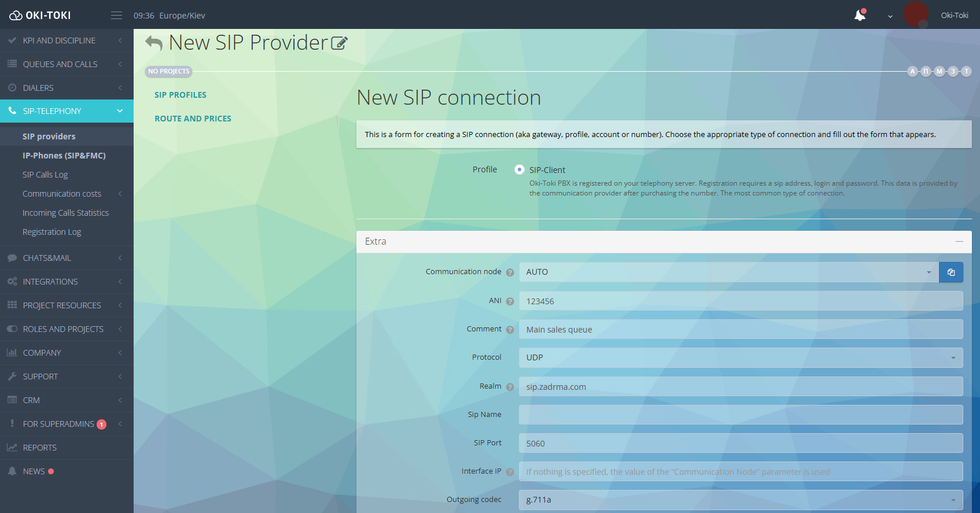The image size is (980, 513).
Task: Collapse the Extra panel
Action: click(x=959, y=242)
